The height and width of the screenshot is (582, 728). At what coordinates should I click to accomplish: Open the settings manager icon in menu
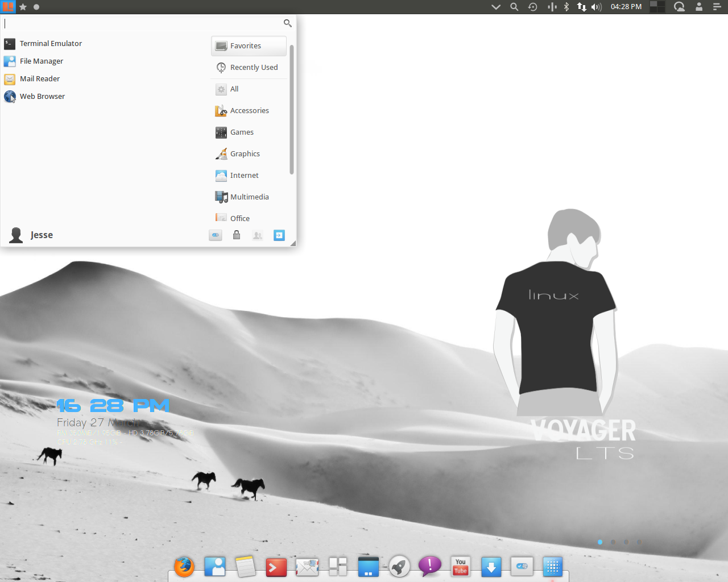click(216, 235)
